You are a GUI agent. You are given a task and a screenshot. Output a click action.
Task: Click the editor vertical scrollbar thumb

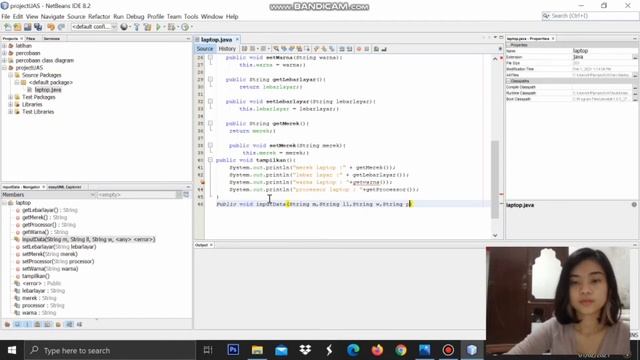(x=495, y=180)
